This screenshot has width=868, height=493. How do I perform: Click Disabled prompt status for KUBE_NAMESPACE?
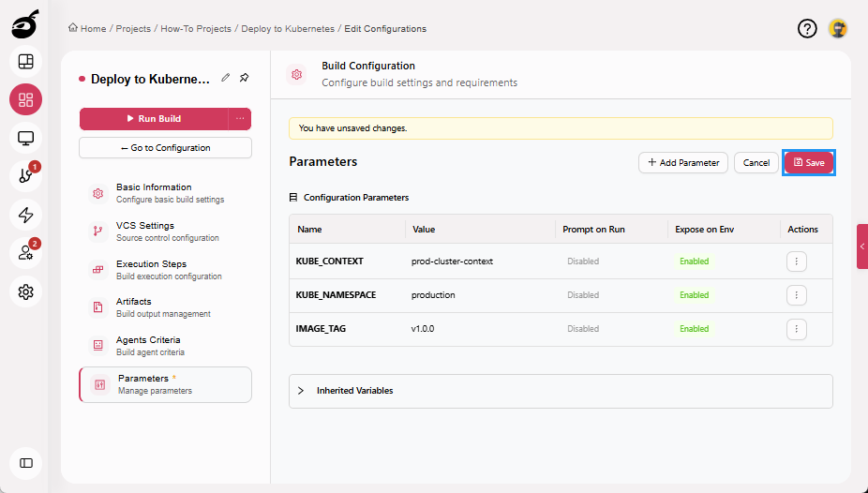pos(583,295)
